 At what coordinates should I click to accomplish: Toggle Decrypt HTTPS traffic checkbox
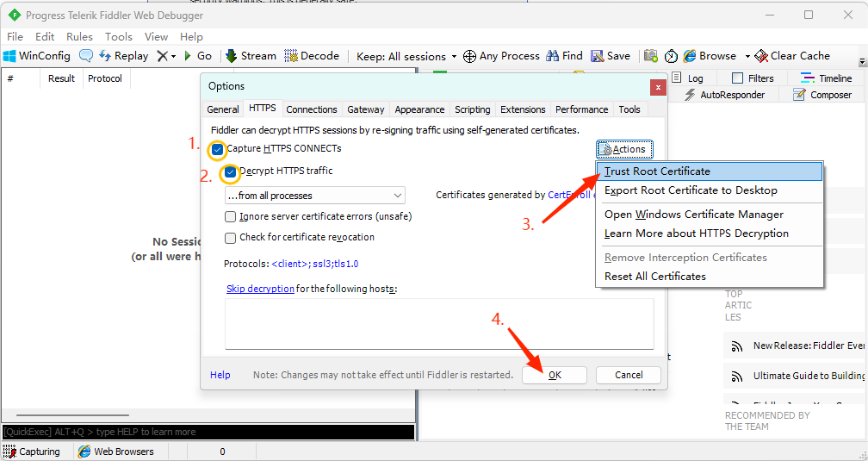point(231,171)
